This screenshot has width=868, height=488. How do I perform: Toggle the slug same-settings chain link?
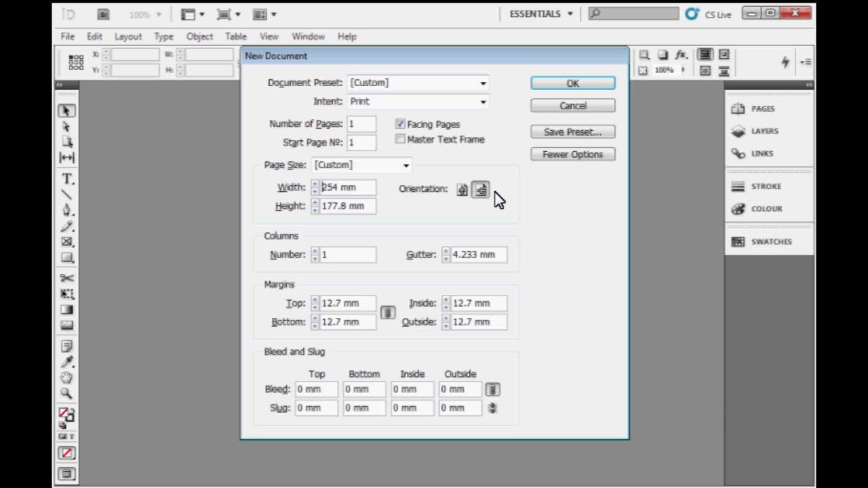[x=492, y=408]
